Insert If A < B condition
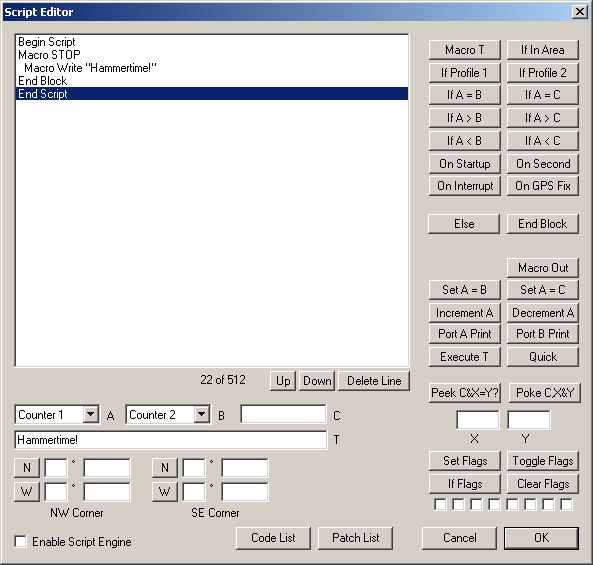 pyautogui.click(x=464, y=141)
